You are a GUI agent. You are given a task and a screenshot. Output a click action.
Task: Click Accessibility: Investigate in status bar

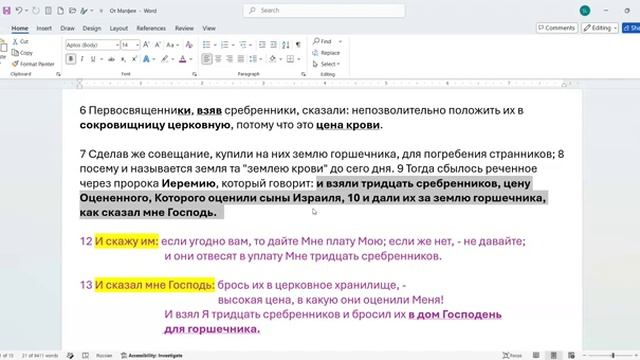(152, 356)
